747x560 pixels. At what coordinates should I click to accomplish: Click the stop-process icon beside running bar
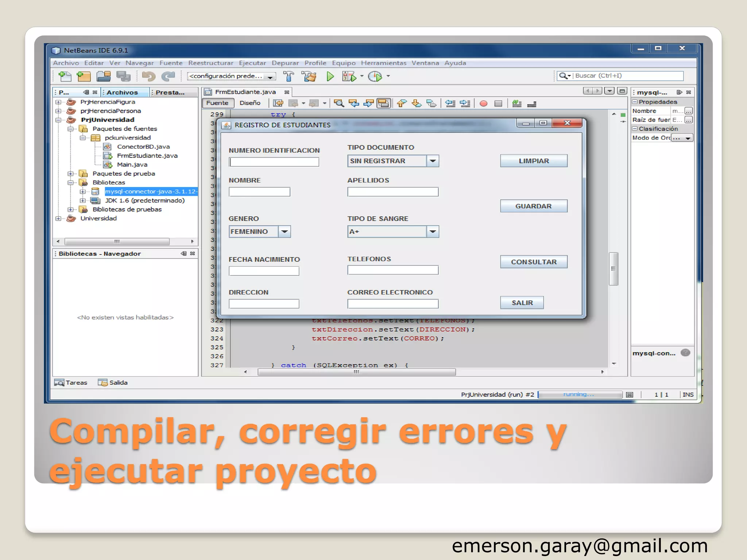(630, 394)
